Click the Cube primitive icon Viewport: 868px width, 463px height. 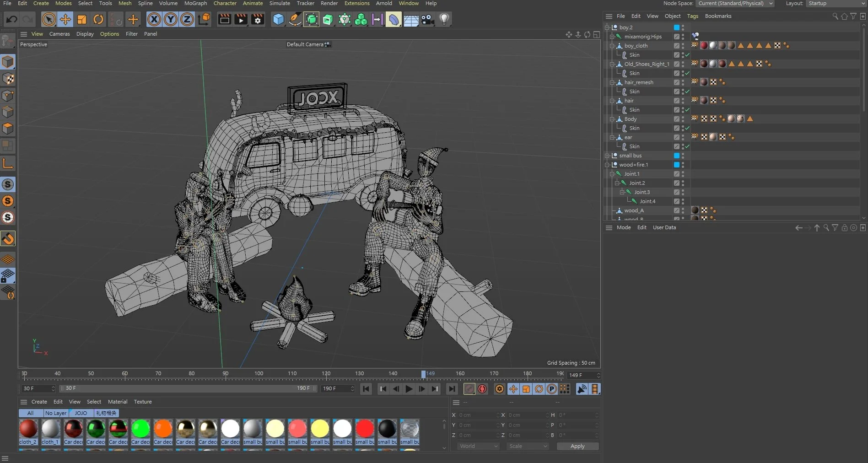[278, 19]
